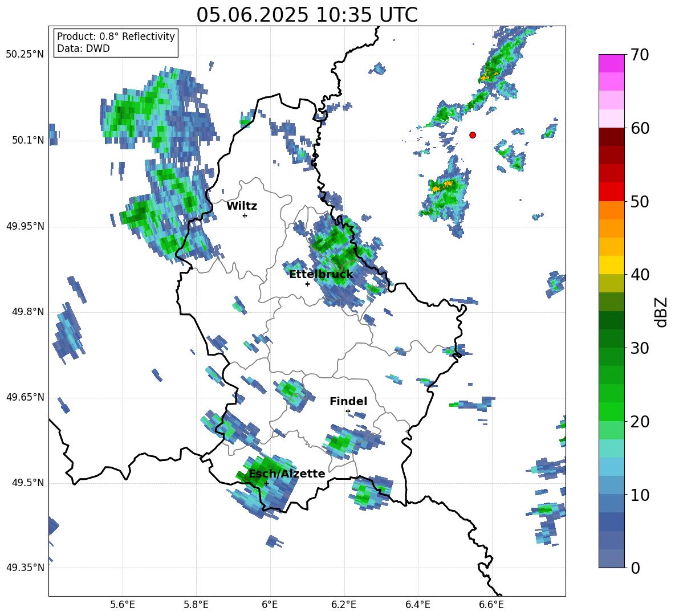This screenshot has width=675, height=616.
Task: Click the 50.25°N latitude label
Action: point(25,55)
